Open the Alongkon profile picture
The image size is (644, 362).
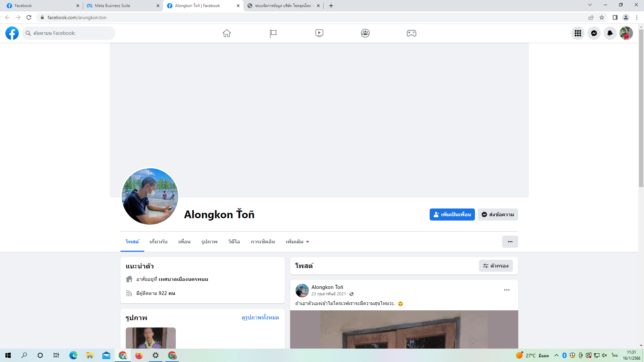[x=150, y=196]
